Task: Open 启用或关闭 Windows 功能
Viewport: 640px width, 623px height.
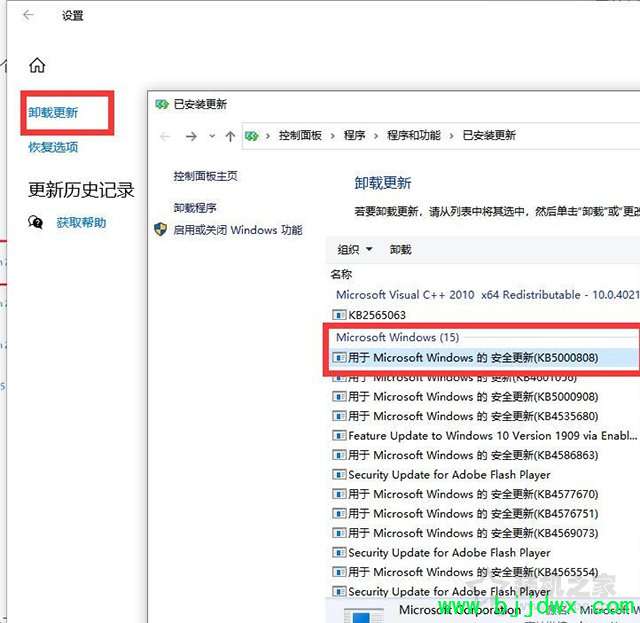Action: tap(238, 230)
